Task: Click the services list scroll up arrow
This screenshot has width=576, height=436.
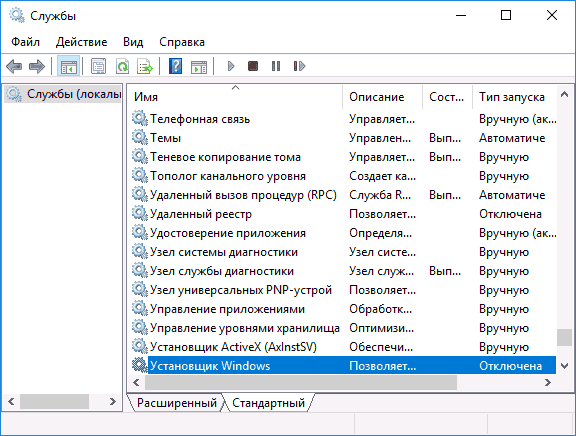Action: [x=565, y=95]
